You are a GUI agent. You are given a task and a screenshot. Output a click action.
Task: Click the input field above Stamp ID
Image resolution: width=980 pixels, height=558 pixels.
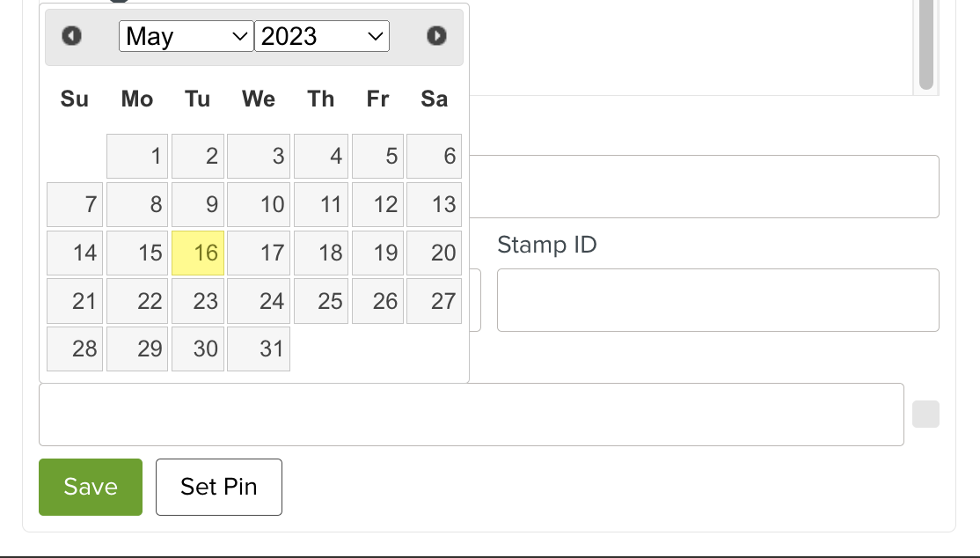tap(704, 187)
